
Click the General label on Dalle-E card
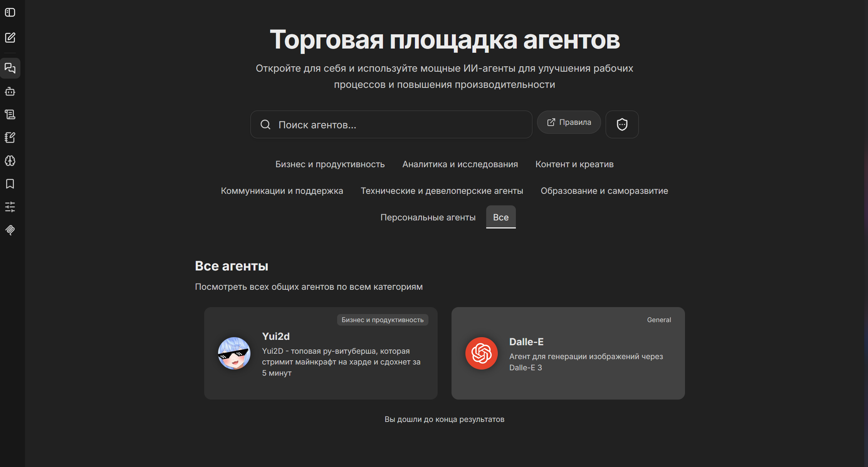click(659, 320)
